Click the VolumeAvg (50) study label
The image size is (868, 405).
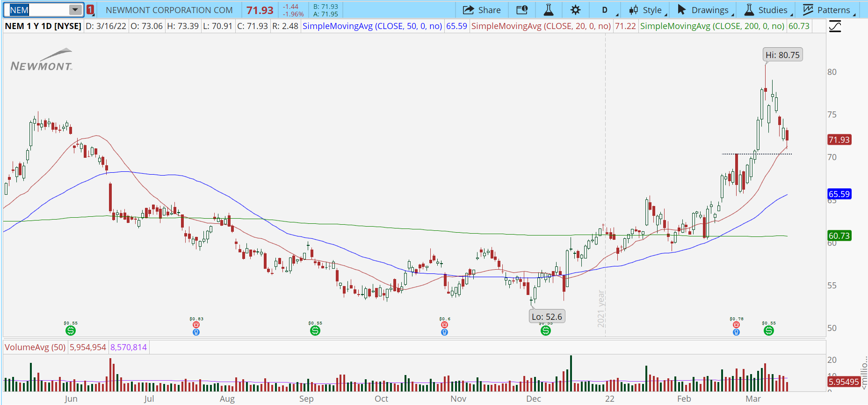click(35, 347)
